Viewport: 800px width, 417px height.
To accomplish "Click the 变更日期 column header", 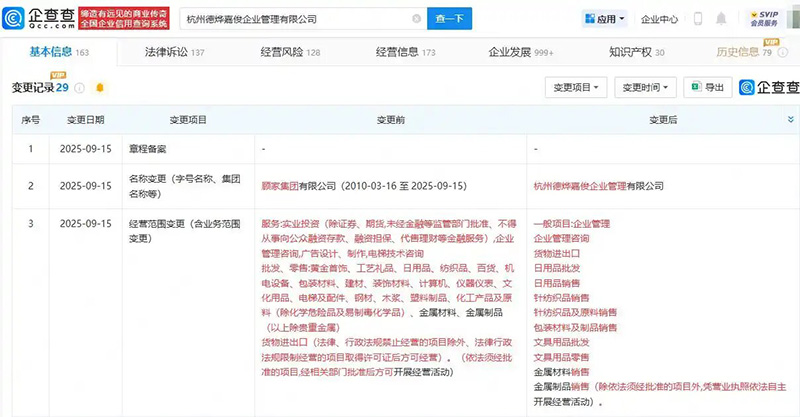I will coord(86,120).
